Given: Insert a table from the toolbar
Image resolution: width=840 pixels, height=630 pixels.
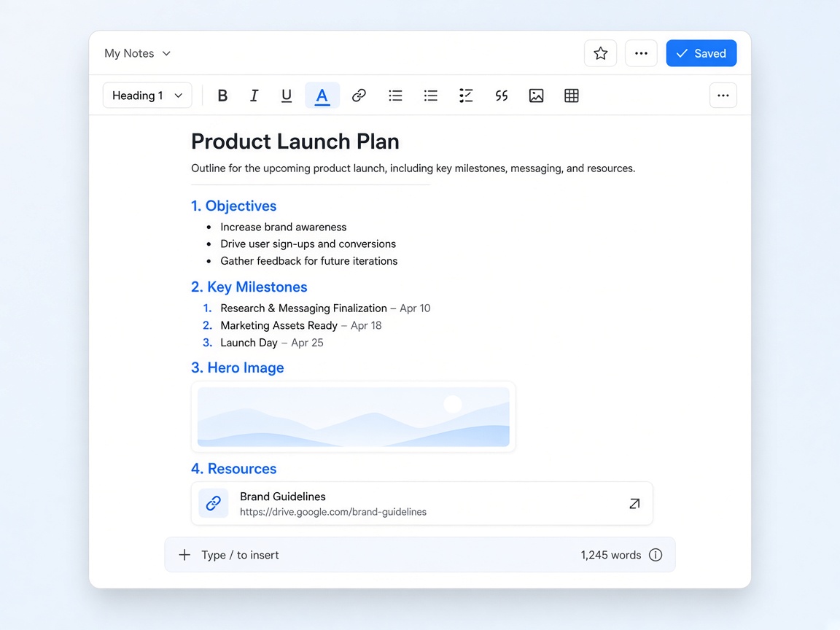Looking at the screenshot, I should pos(572,96).
